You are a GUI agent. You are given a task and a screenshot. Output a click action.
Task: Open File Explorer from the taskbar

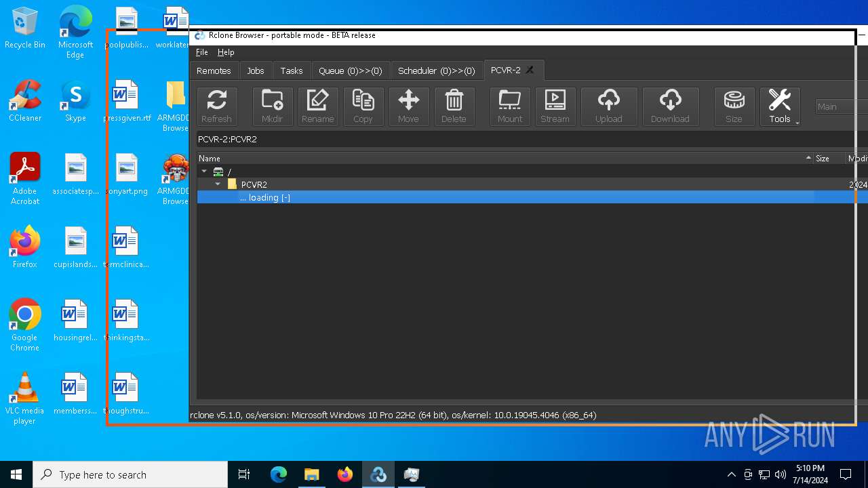311,474
